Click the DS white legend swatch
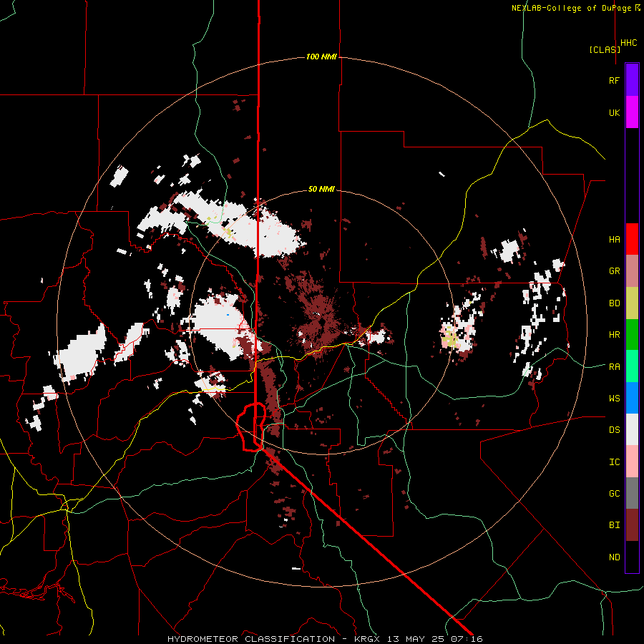The image size is (644, 644). [632, 429]
